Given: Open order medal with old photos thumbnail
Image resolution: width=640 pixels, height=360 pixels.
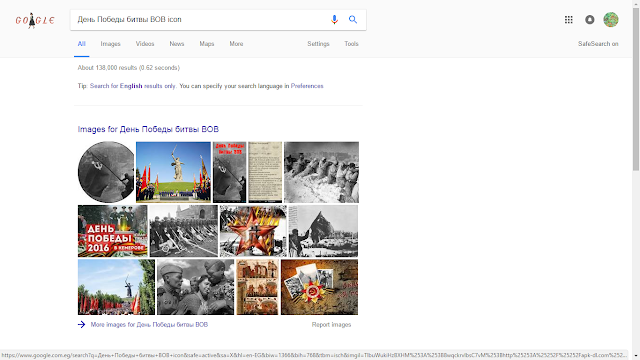Looking at the screenshot, I should (x=319, y=287).
